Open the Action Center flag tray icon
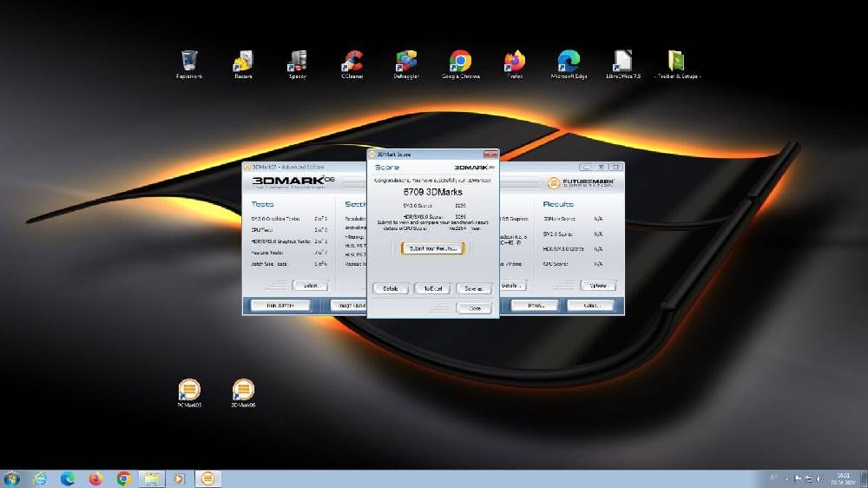Screen dimensions: 868x488 (x=798, y=478)
